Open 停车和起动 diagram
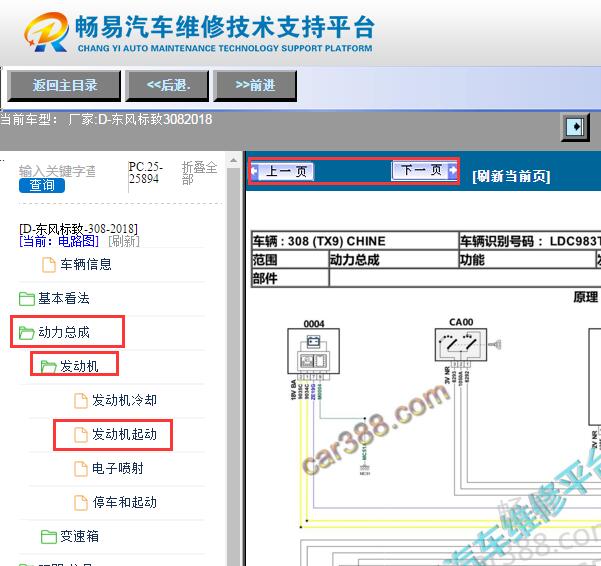Image resolution: width=601 pixels, height=566 pixels. click(124, 502)
